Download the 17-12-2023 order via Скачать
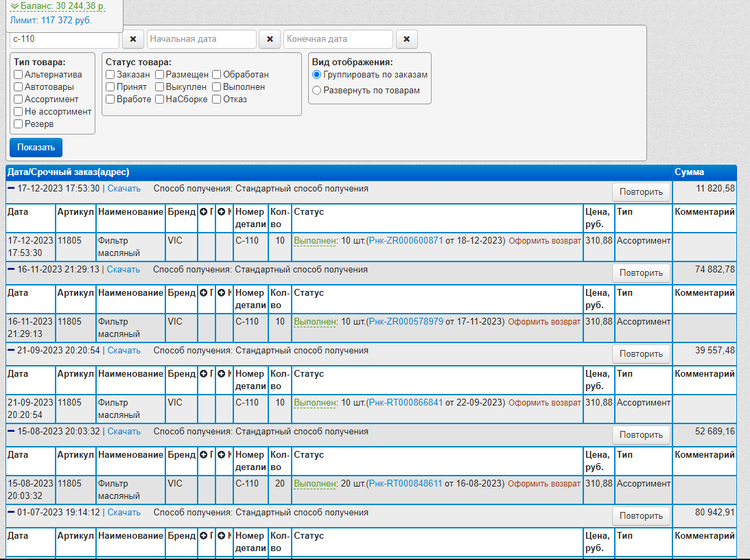This screenshot has width=750, height=560. tap(124, 189)
